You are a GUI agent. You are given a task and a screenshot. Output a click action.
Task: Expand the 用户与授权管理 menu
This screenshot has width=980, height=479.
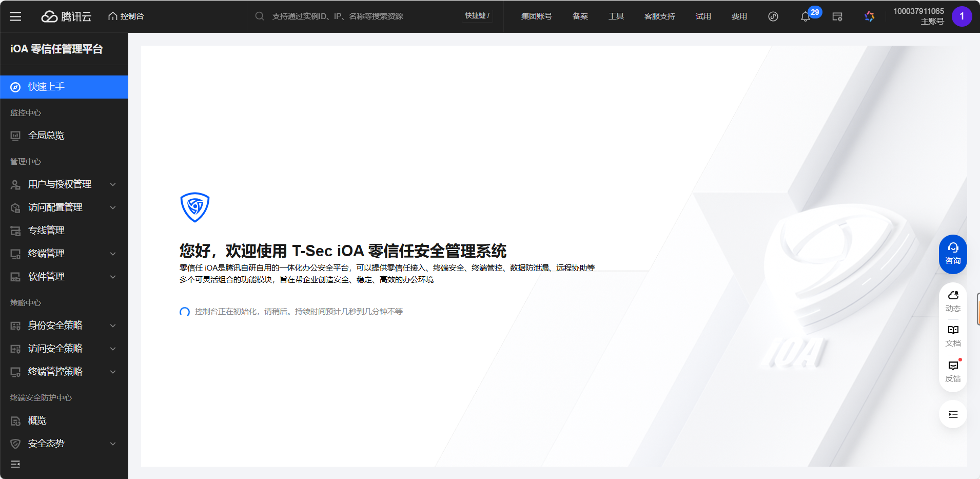[x=60, y=184]
